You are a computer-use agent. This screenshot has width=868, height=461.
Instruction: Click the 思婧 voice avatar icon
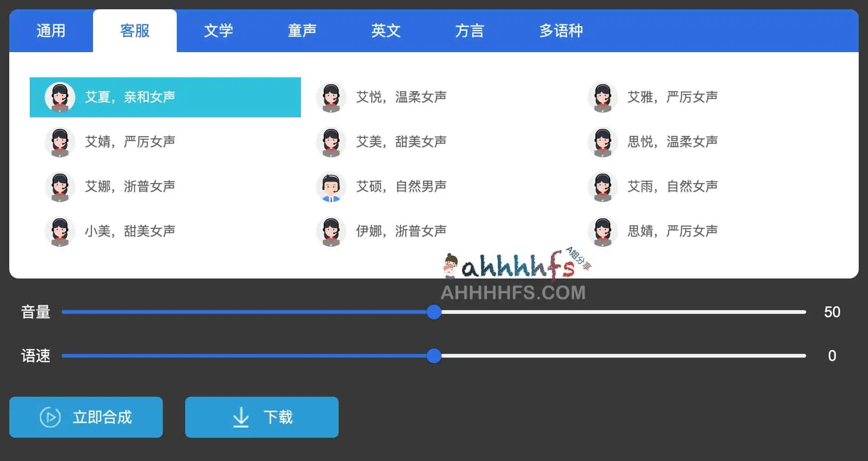[602, 231]
